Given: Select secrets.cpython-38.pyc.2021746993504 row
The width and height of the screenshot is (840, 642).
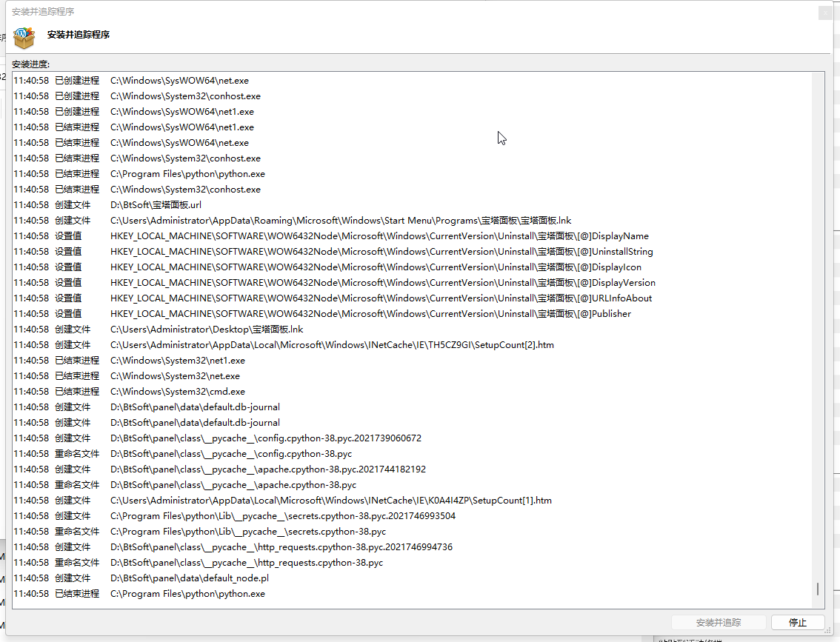Looking at the screenshot, I should 412,516.
